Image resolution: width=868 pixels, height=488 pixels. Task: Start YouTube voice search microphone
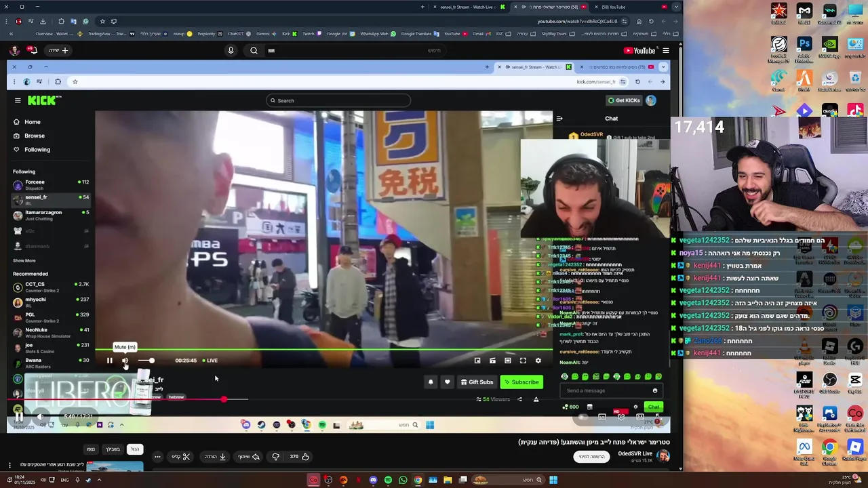click(x=231, y=50)
